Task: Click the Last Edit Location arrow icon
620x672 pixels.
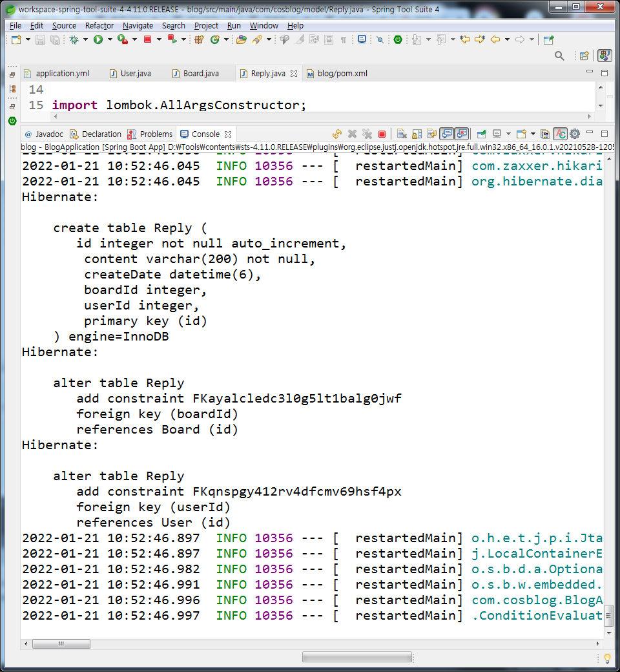Action: 465,40
